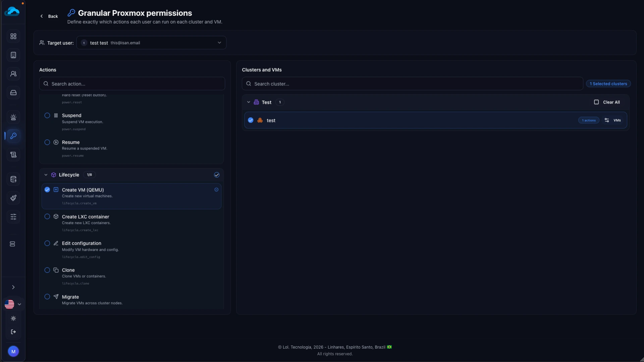This screenshot has height=362, width=644.
Task: Click the Clear All checkbox
Action: click(596, 102)
